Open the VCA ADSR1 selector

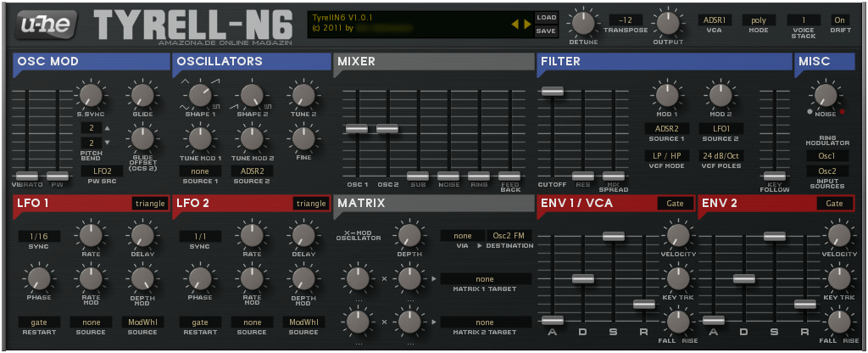point(715,20)
